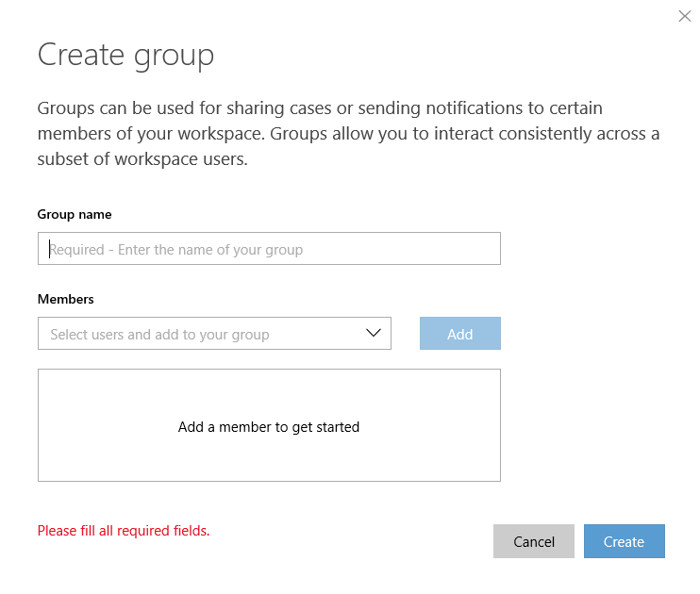Click the 'Group name' field label
Screen dimensions: 700x594
click(75, 215)
